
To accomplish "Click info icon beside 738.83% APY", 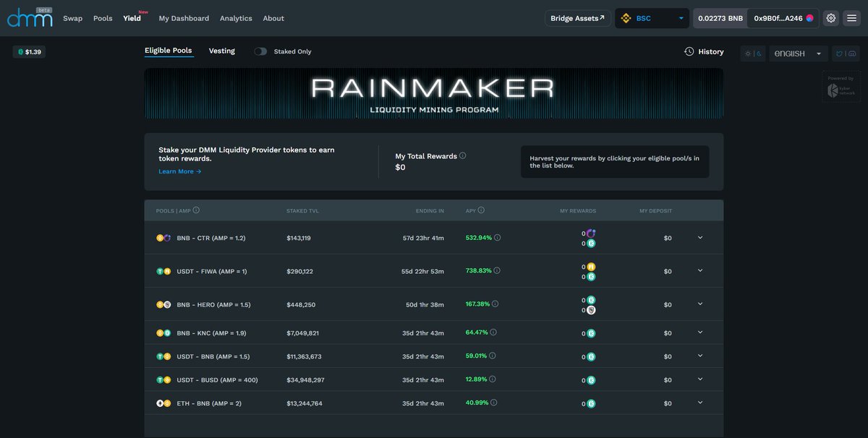I will [496, 270].
